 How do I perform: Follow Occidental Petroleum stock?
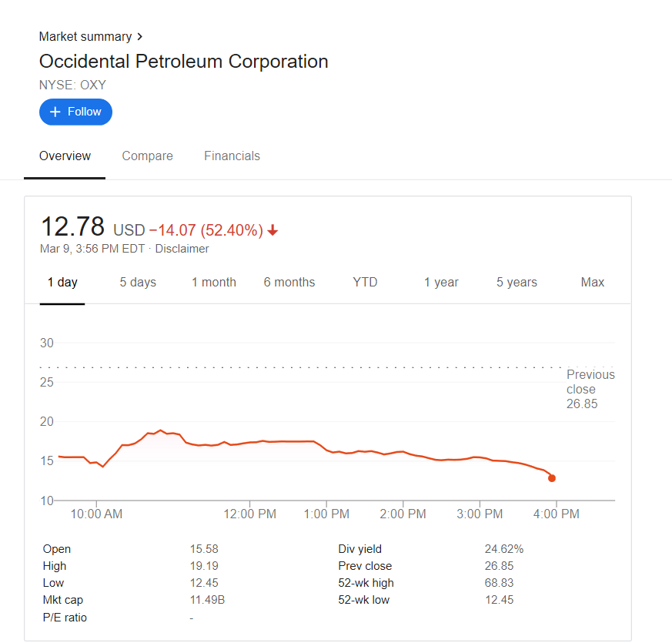coord(75,112)
